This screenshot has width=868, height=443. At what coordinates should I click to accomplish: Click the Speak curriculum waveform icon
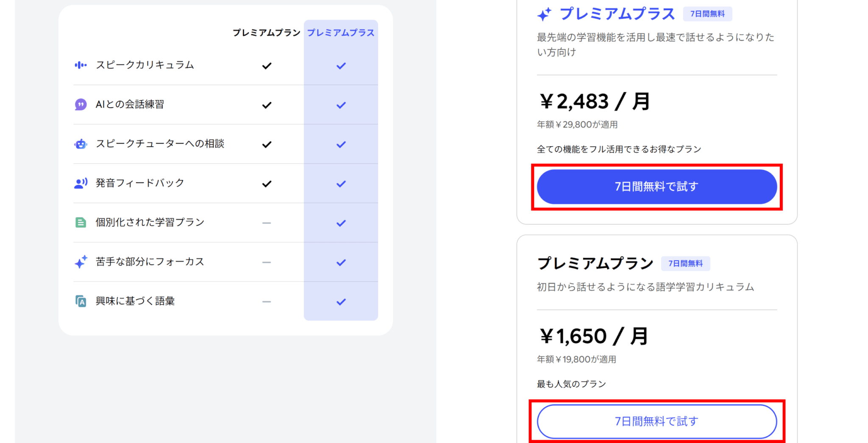click(x=81, y=65)
